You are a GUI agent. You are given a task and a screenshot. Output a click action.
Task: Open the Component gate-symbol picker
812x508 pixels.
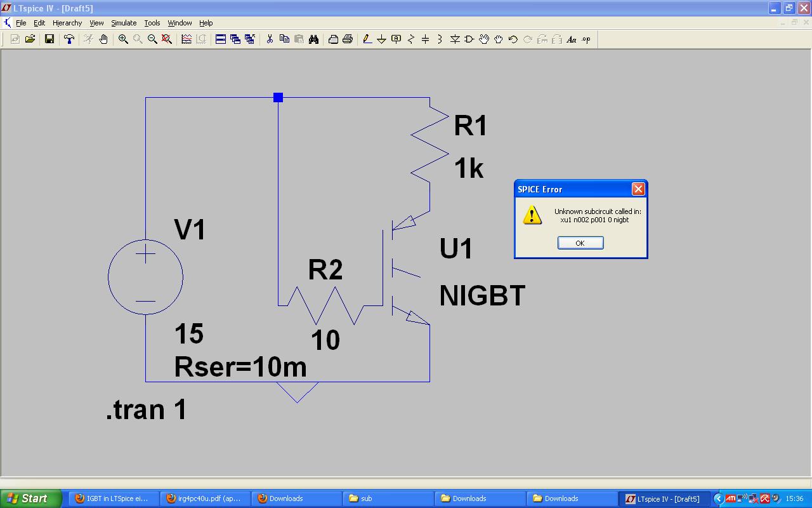click(x=469, y=39)
